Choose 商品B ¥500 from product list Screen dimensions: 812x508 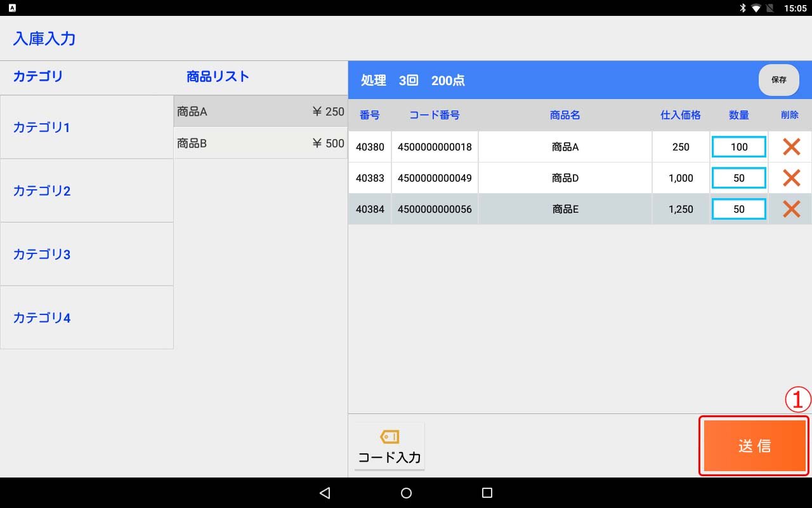pos(261,144)
